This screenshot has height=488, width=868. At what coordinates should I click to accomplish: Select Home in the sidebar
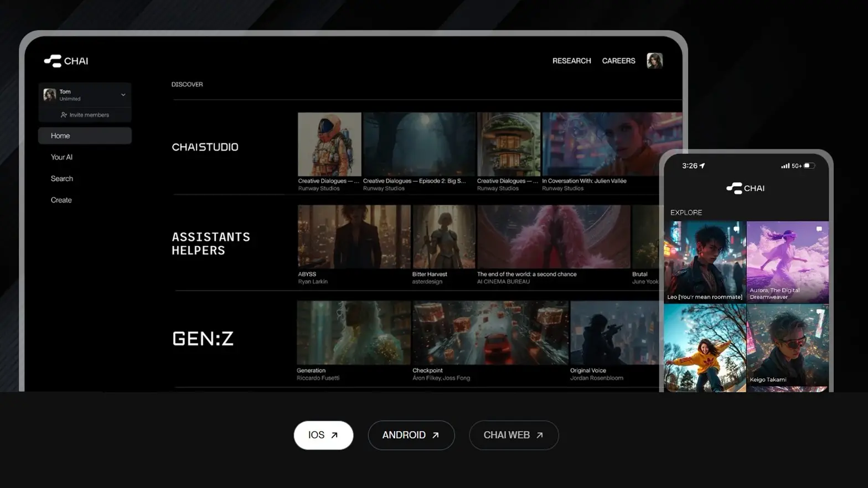click(x=85, y=136)
